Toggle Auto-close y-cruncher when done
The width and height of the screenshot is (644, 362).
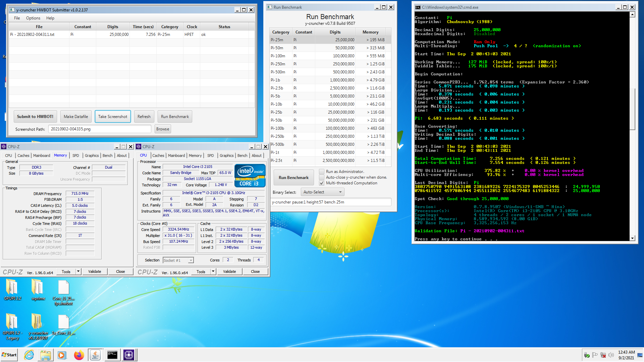322,177
